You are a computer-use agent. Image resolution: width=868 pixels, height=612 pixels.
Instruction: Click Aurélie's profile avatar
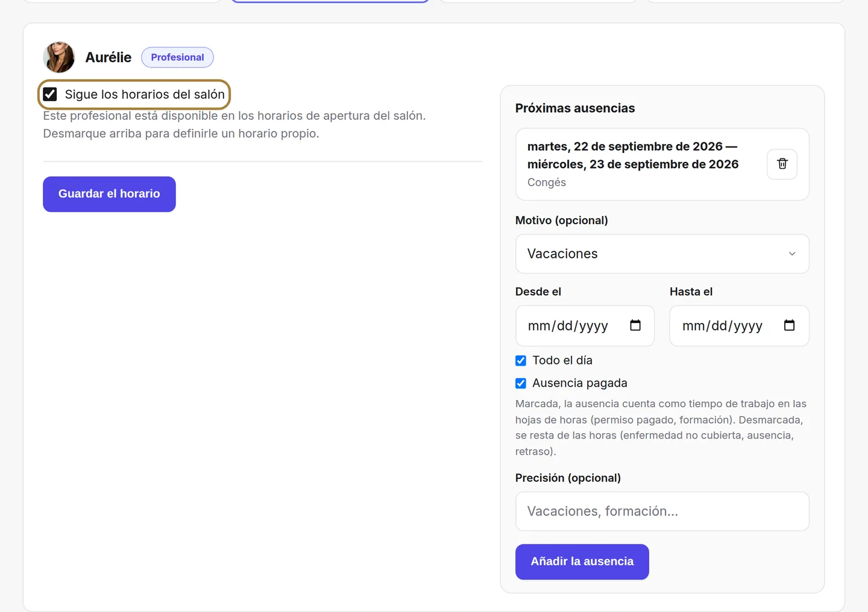[59, 57]
